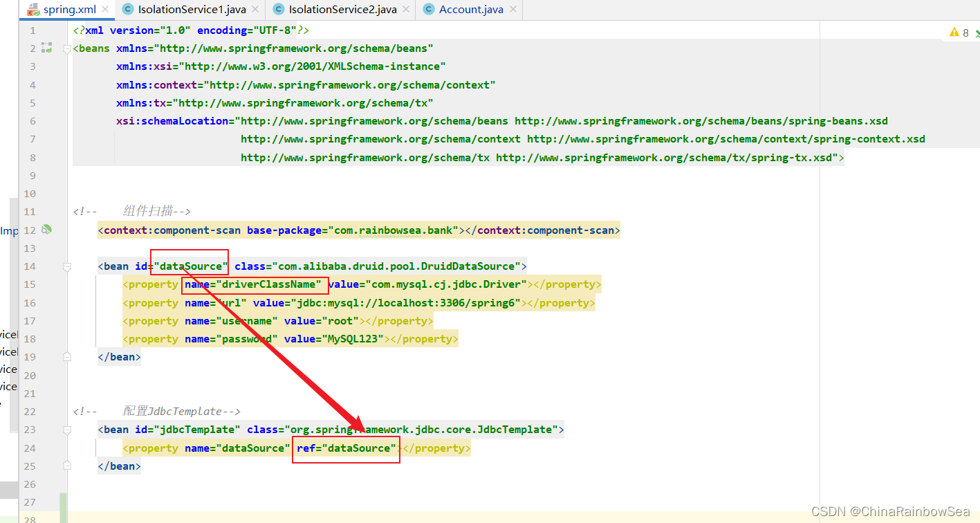The height and width of the screenshot is (523, 980).
Task: Collapse the dataSource bean fold on line 14
Action: pos(67,266)
